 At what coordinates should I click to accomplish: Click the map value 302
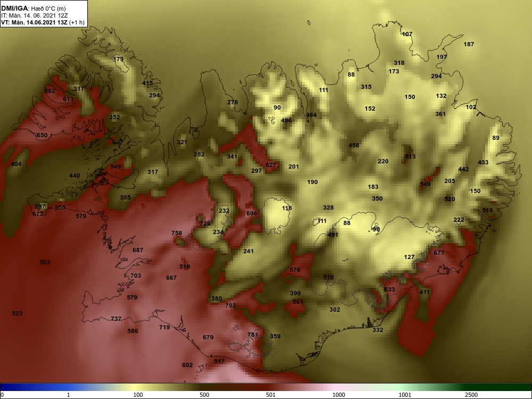tap(335, 310)
